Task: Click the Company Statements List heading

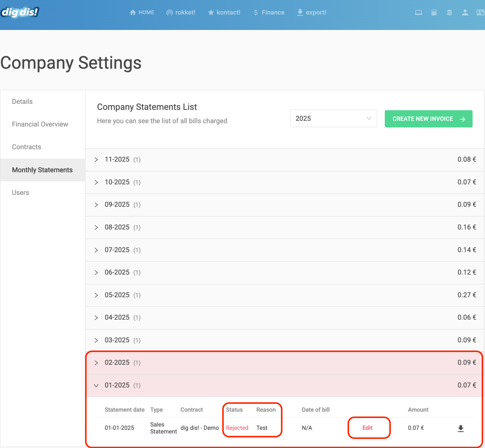Action: [147, 107]
